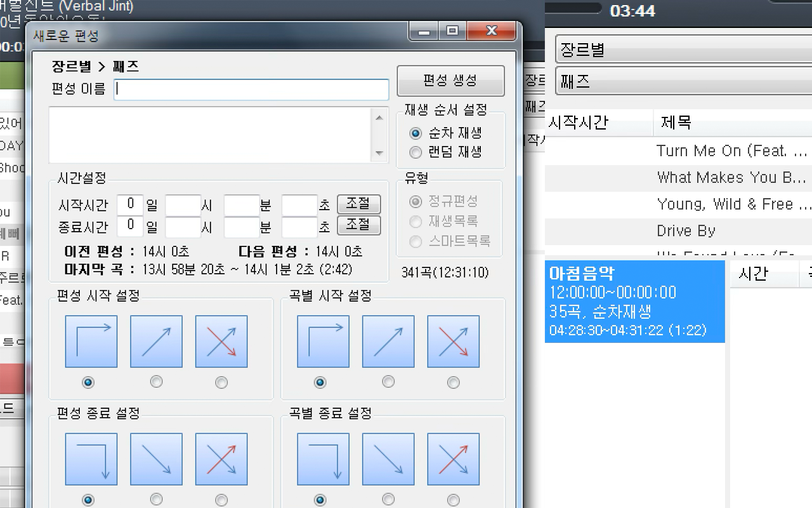Select the corner-arrow start icon under 편성 시작 설정
Image resolution: width=812 pixels, height=508 pixels.
click(91, 341)
